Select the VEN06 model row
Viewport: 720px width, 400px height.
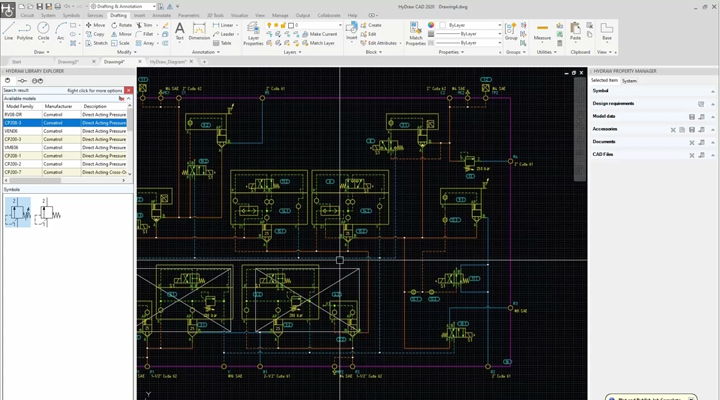[65, 131]
